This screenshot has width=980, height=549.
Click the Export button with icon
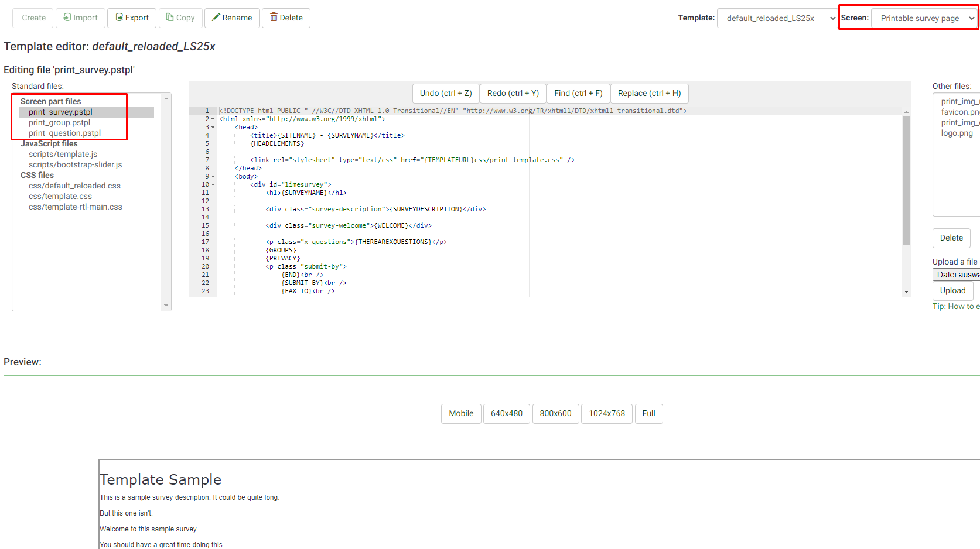[132, 18]
